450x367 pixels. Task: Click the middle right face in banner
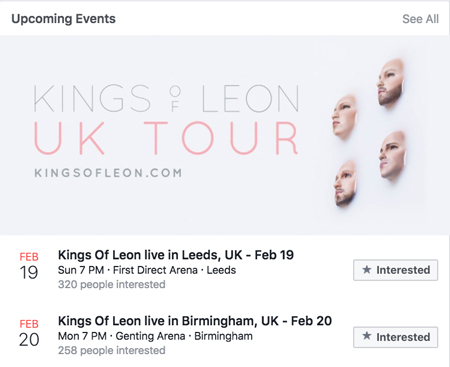(x=393, y=157)
